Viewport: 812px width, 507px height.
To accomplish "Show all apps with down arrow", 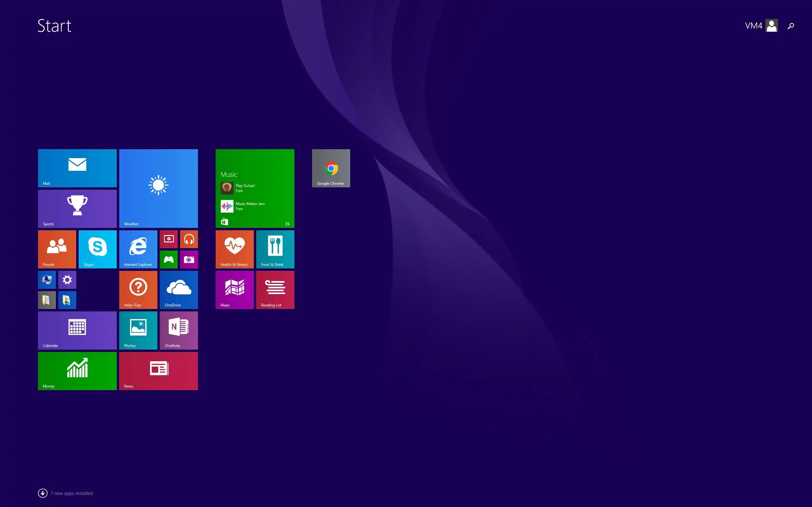I will (x=43, y=493).
